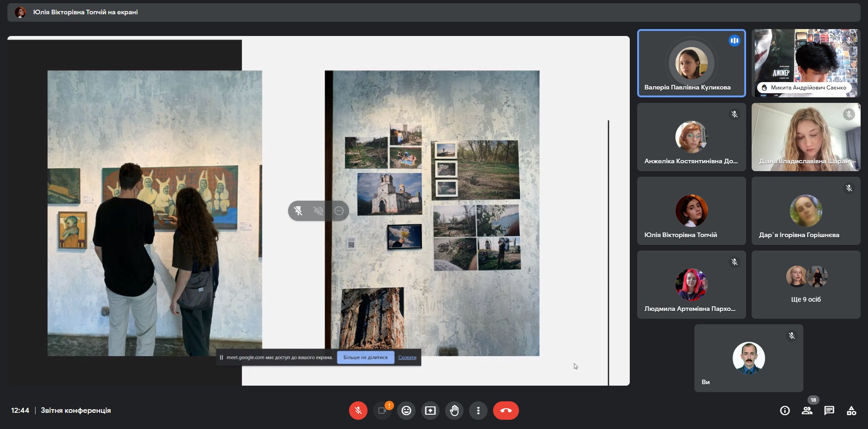Open the chat panel
Image resolution: width=868 pixels, height=429 pixels.
click(x=829, y=411)
